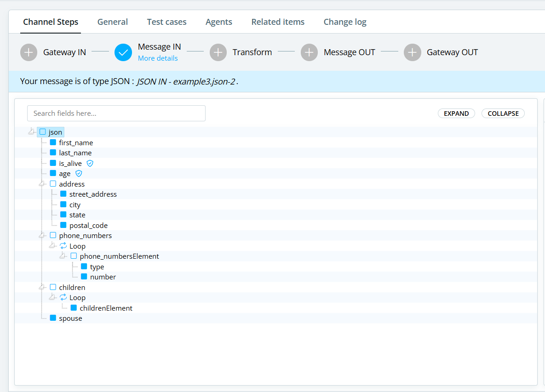Screen dimensions: 545x392
Task: Click the COLLAPSE button
Action: pos(503,113)
